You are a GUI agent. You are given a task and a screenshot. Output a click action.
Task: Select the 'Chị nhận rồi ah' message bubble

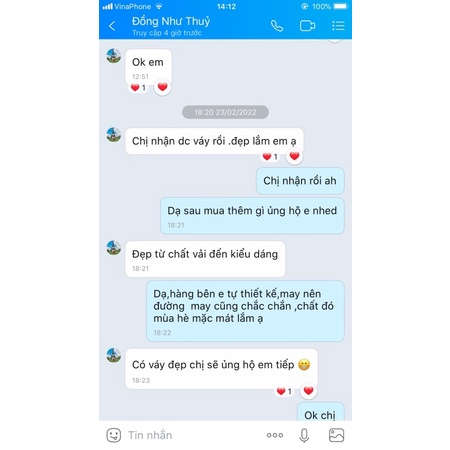[x=300, y=181]
